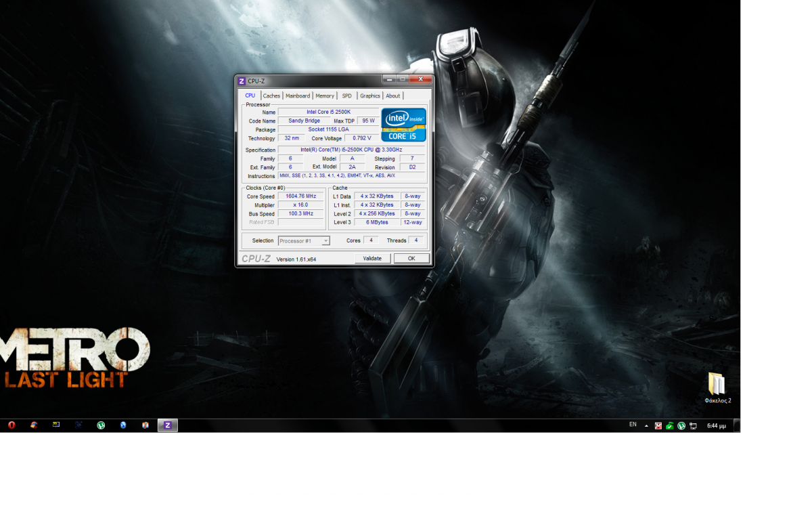Launch CCleaner from the taskbar
The image size is (812, 508).
[x=34, y=425]
